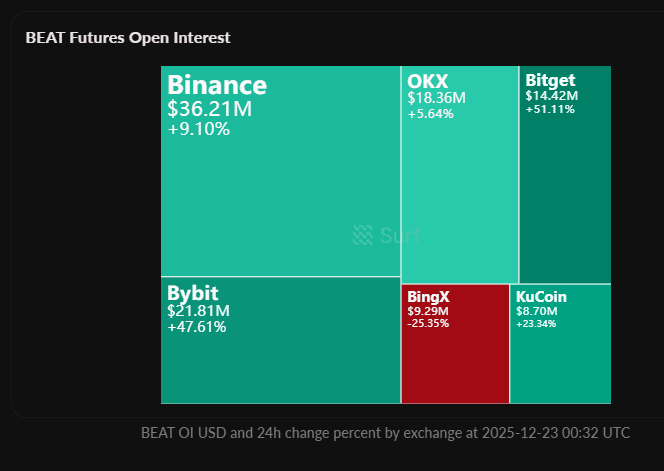Click the -25.35% change on BingX
Screen dimensions: 664x471
tap(429, 323)
